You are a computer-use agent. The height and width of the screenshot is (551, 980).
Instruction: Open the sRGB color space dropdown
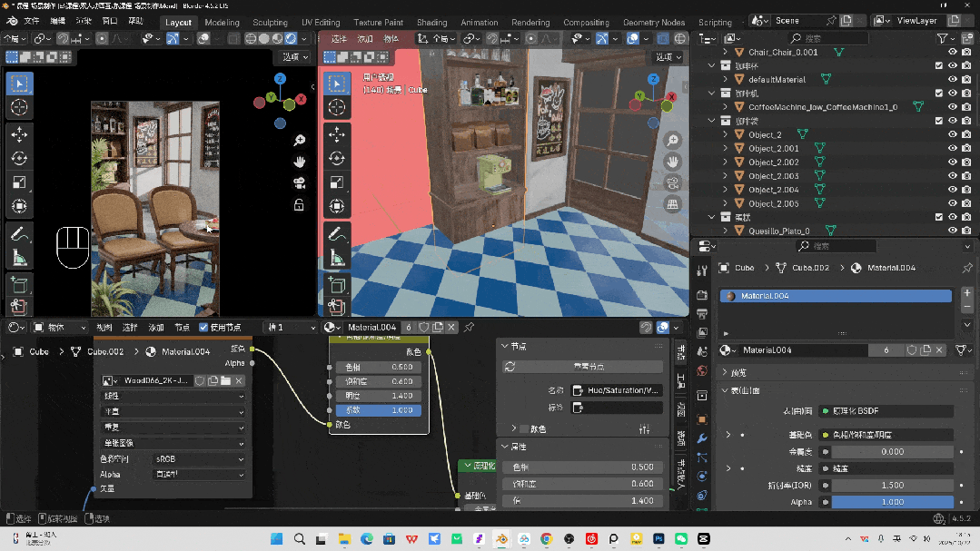[198, 459]
